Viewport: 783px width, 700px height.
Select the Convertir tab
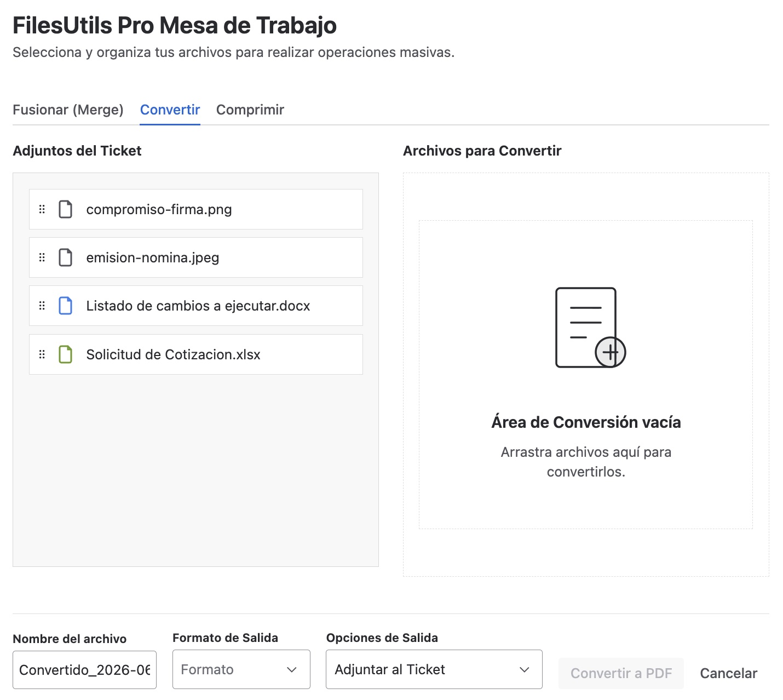pyautogui.click(x=170, y=110)
